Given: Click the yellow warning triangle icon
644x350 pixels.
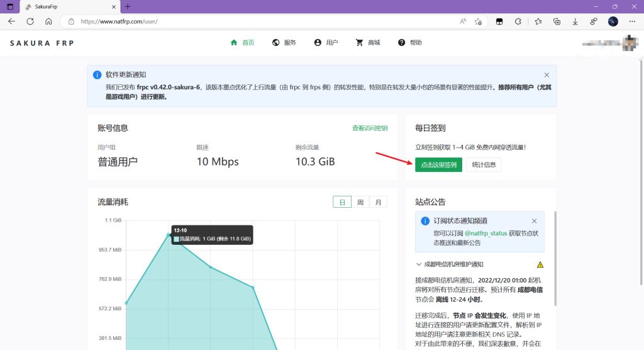Looking at the screenshot, I should coord(540,264).
